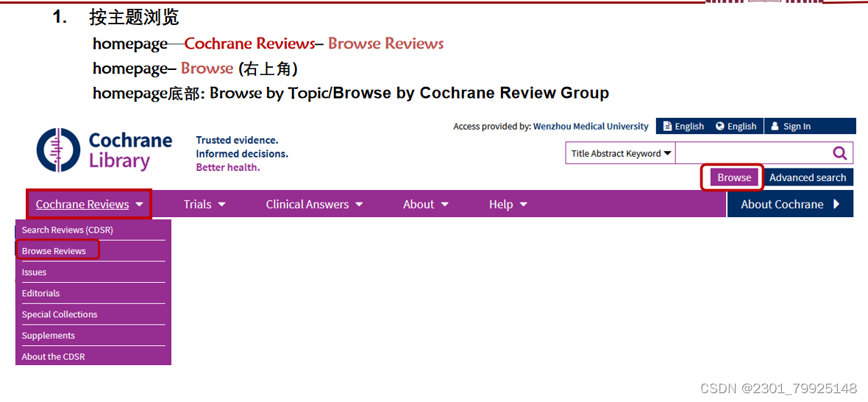Open Wenzhou Medical University link
This screenshot has width=868, height=402.
(x=591, y=126)
